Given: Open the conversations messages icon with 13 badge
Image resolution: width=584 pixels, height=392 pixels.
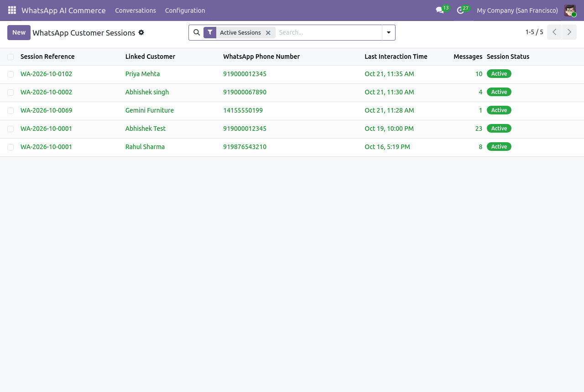Looking at the screenshot, I should [x=440, y=10].
